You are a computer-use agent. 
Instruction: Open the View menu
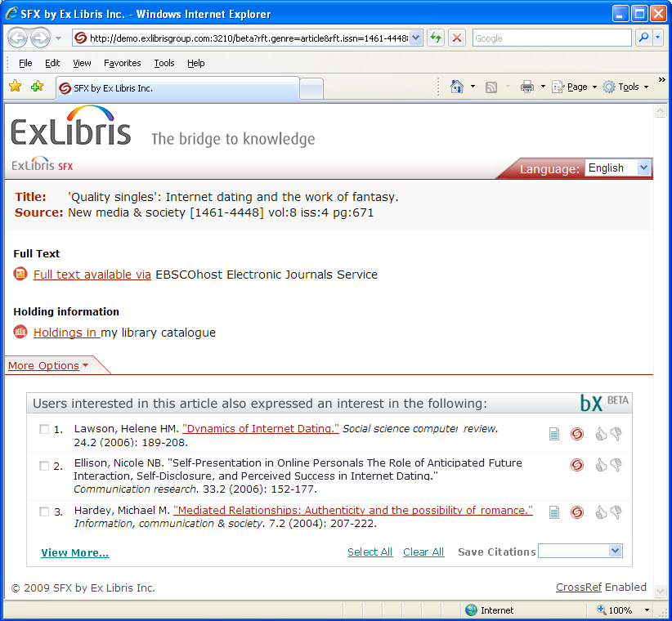(x=82, y=63)
